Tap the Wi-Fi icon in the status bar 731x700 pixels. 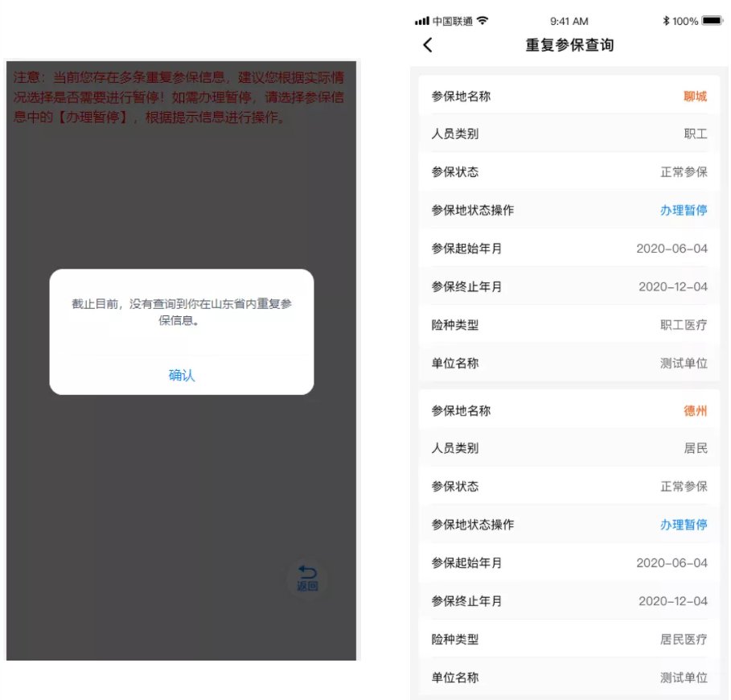(483, 21)
